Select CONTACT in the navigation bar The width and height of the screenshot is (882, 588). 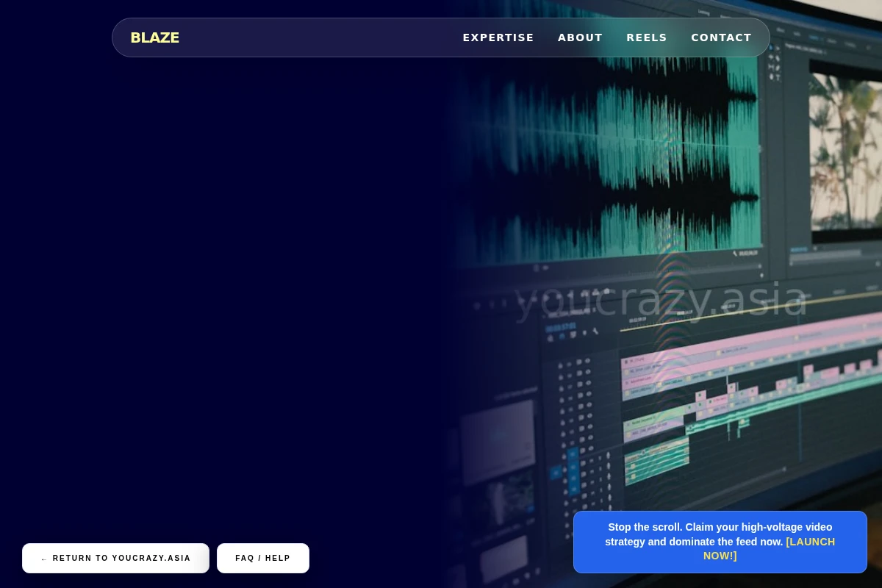(x=721, y=37)
